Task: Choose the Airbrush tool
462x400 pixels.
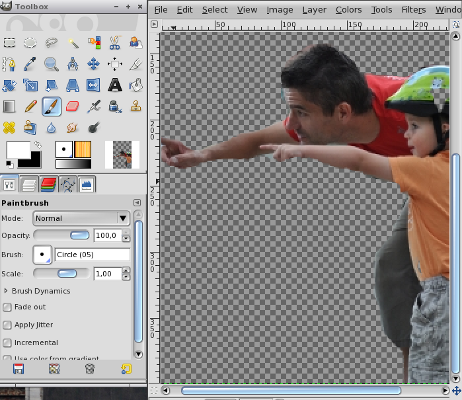Action: tap(94, 106)
